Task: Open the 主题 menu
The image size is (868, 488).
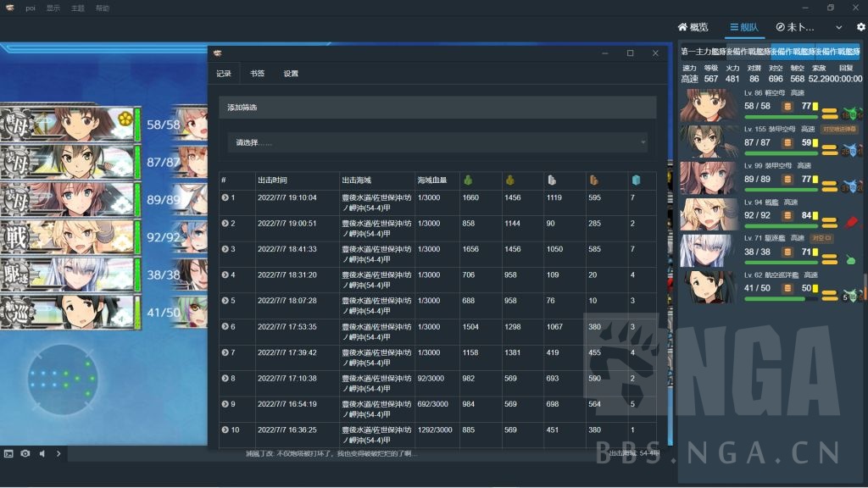Action: pos(78,8)
